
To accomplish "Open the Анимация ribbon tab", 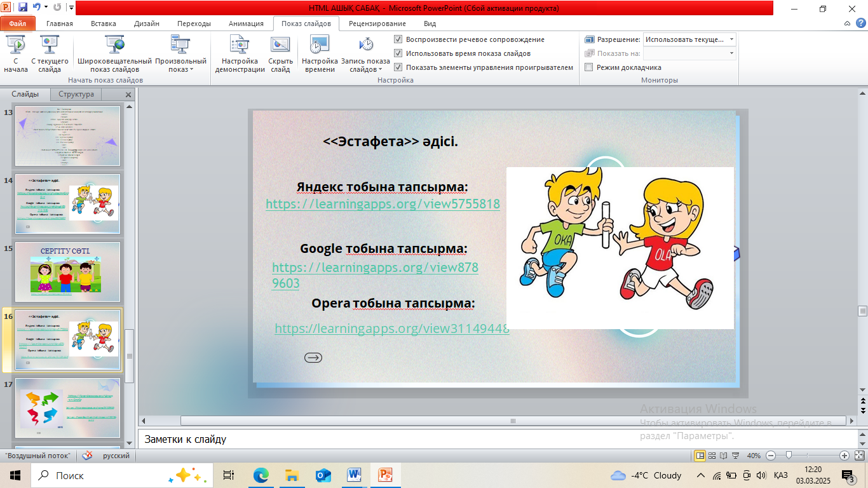I will pos(246,24).
